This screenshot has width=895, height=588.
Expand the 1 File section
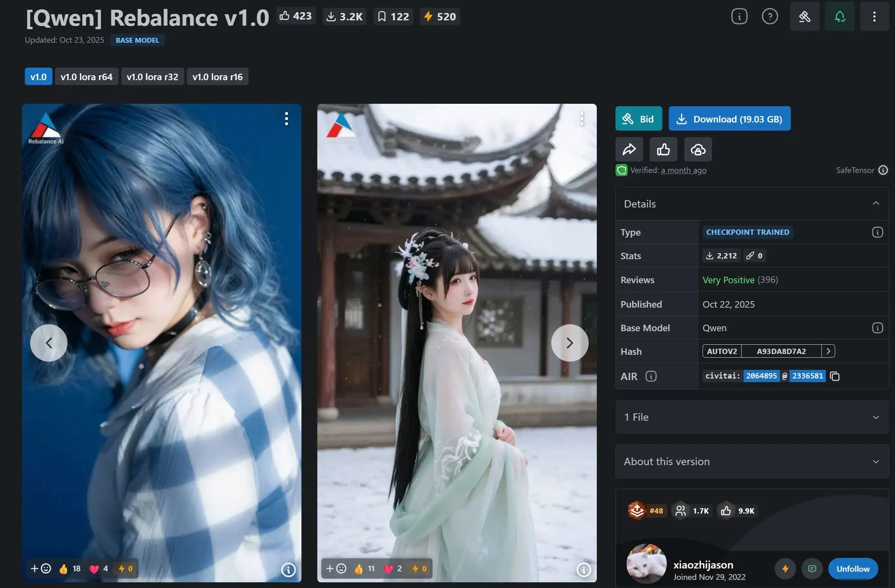click(875, 417)
